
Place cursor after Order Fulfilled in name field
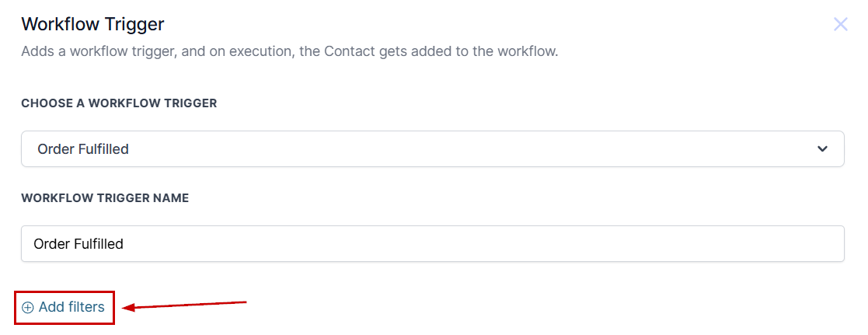point(125,244)
